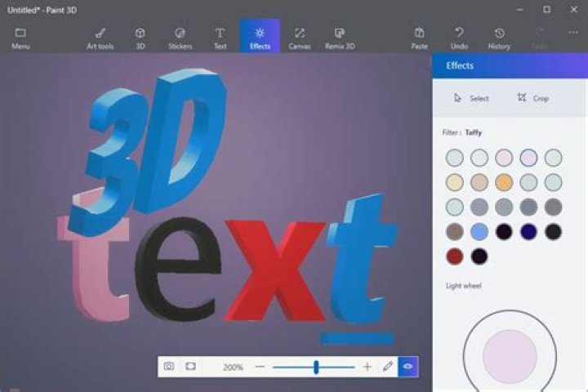
Task: Select the Text tool
Action: click(220, 38)
